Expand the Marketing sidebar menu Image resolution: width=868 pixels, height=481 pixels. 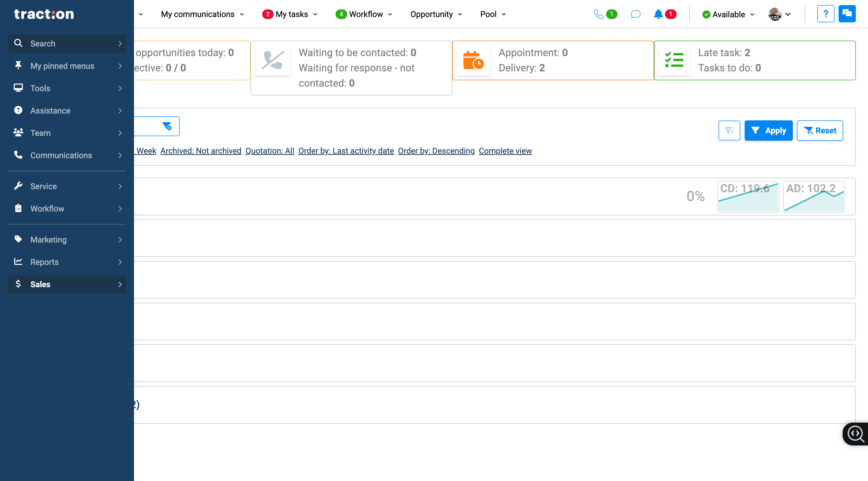tap(67, 239)
